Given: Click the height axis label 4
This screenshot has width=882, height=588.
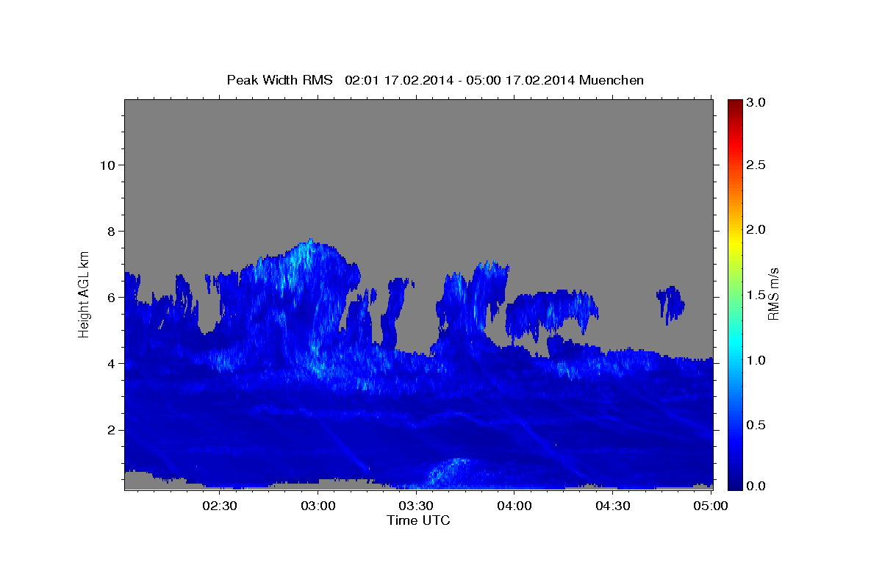Looking at the screenshot, I should point(110,364).
